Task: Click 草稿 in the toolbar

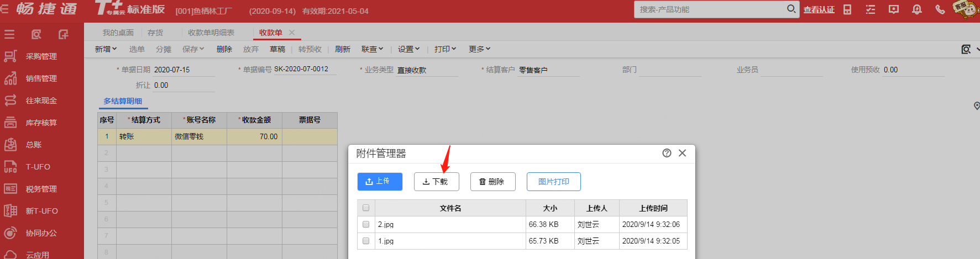Action: click(277, 49)
